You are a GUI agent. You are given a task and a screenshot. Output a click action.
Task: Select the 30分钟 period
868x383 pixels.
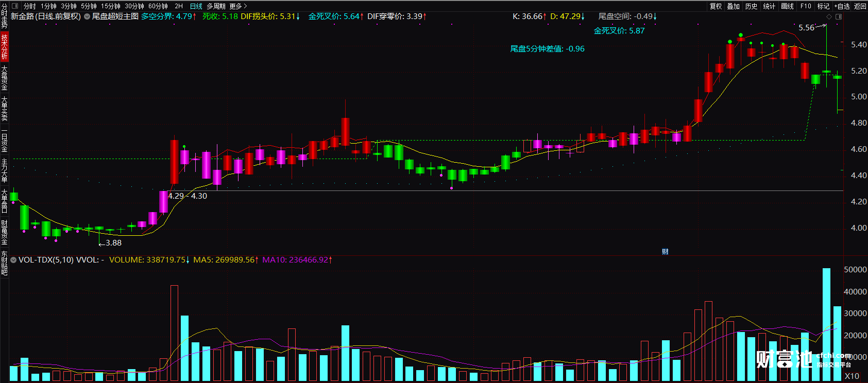(x=134, y=6)
